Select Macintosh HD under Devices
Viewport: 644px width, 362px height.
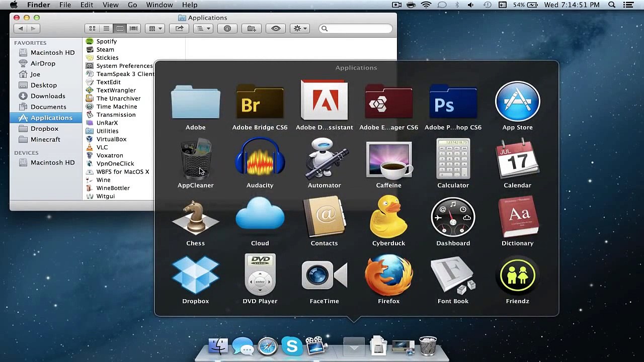click(x=46, y=162)
